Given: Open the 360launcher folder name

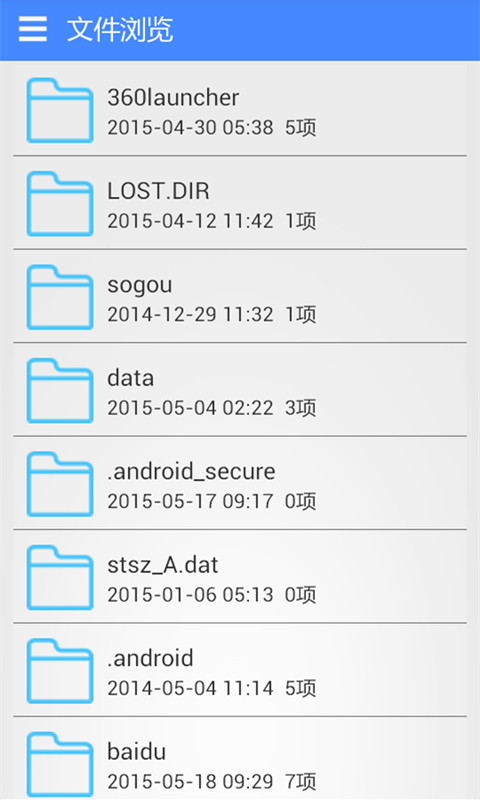Looking at the screenshot, I should [173, 97].
